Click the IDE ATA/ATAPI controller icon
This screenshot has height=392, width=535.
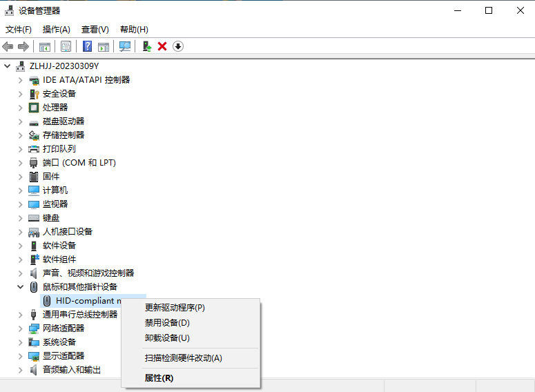click(x=34, y=80)
